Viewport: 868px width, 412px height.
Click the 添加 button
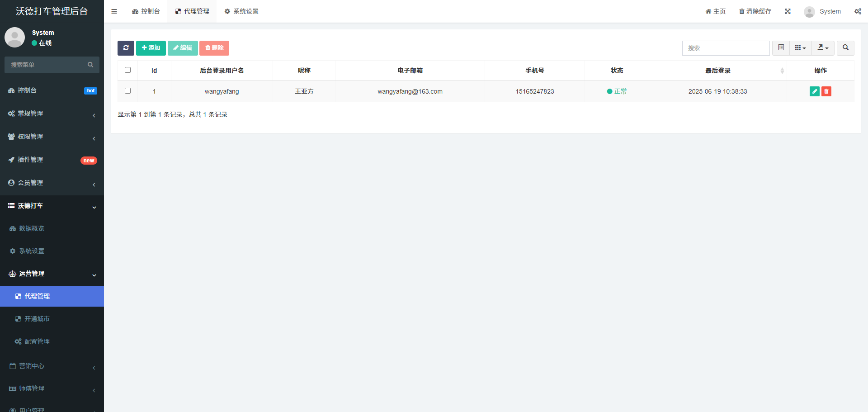coord(151,48)
